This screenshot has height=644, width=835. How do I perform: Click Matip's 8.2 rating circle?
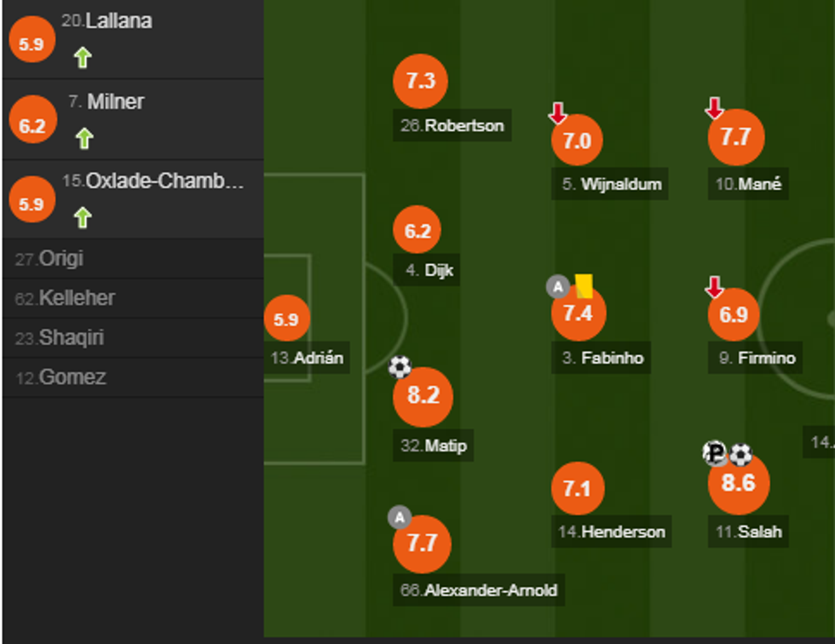point(423,396)
